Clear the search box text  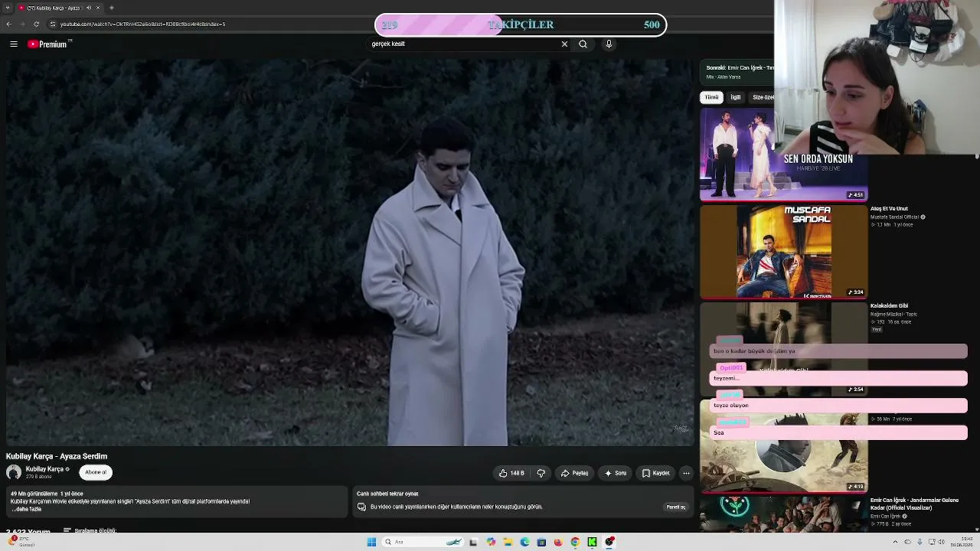tap(565, 44)
